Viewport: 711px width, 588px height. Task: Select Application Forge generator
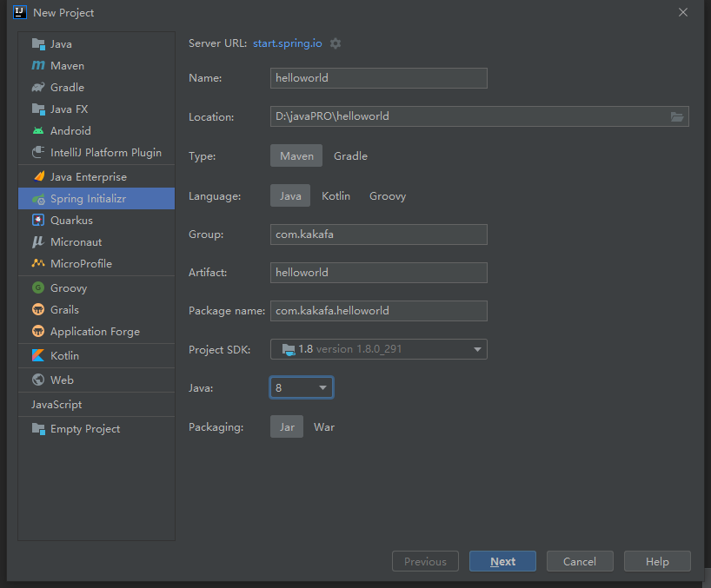tap(96, 331)
